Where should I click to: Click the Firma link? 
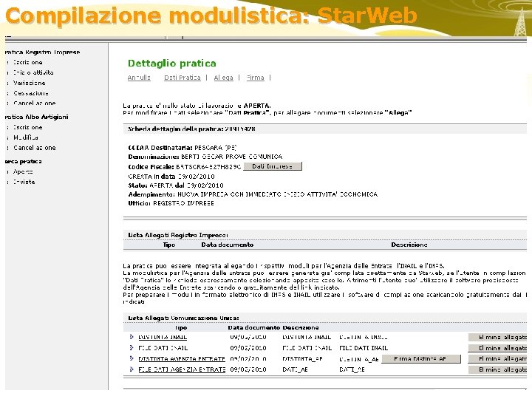click(256, 78)
